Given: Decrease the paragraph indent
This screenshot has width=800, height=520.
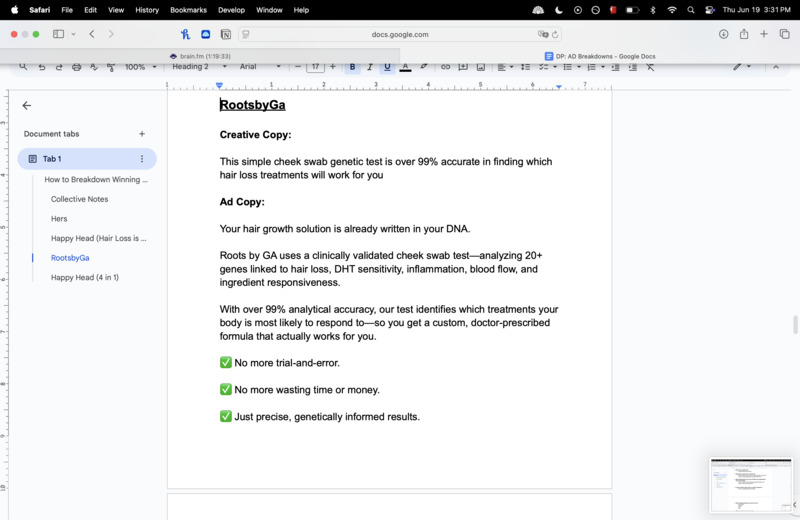Looking at the screenshot, I should click(x=616, y=67).
